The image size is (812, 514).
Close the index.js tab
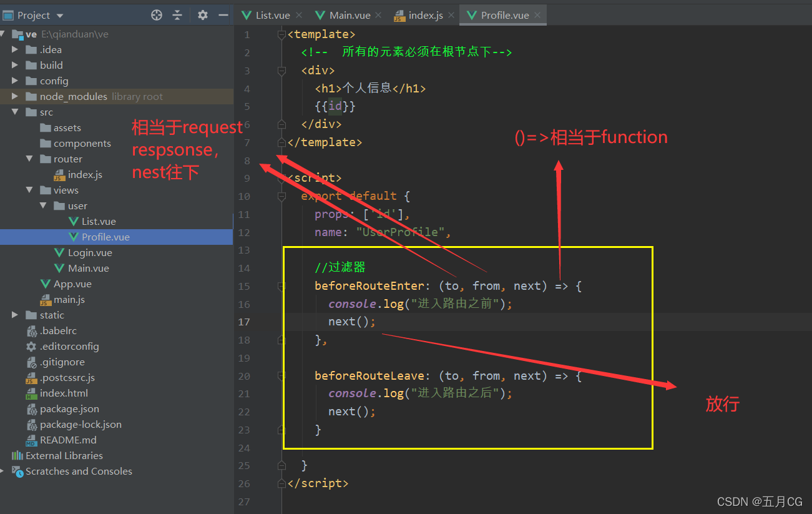(451, 15)
